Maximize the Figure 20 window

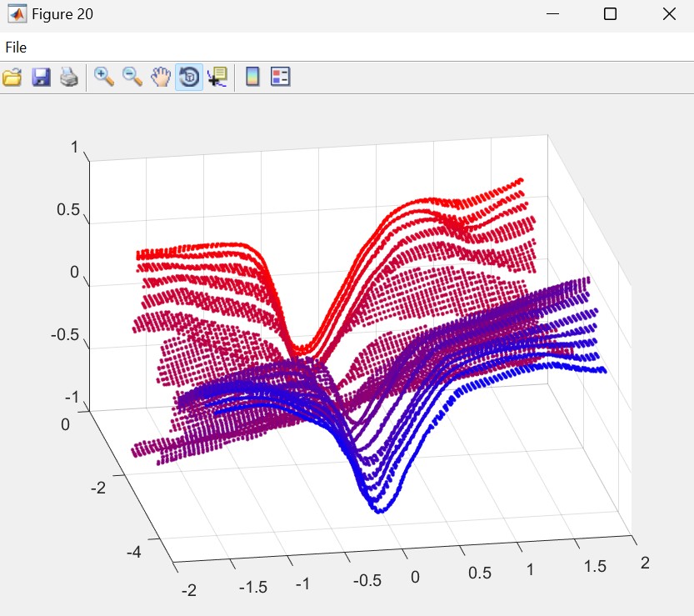point(610,14)
